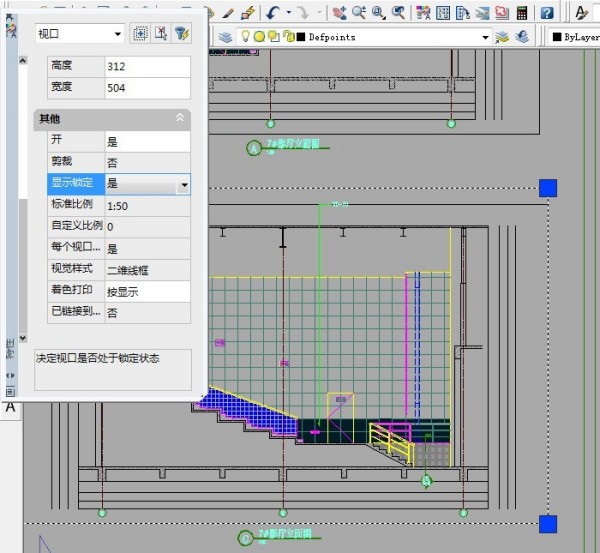Open the 显示锁定 value dropdown arrow
600x553 pixels.
183,185
